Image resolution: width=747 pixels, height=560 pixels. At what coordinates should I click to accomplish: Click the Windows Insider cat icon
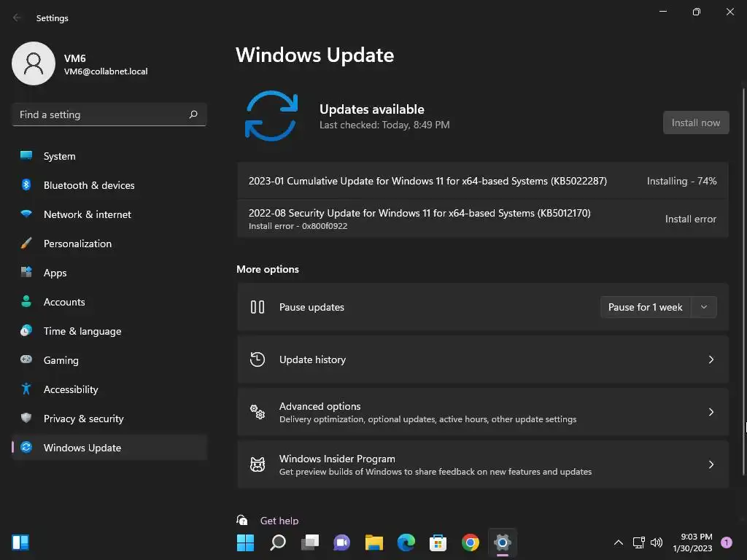[x=258, y=464]
